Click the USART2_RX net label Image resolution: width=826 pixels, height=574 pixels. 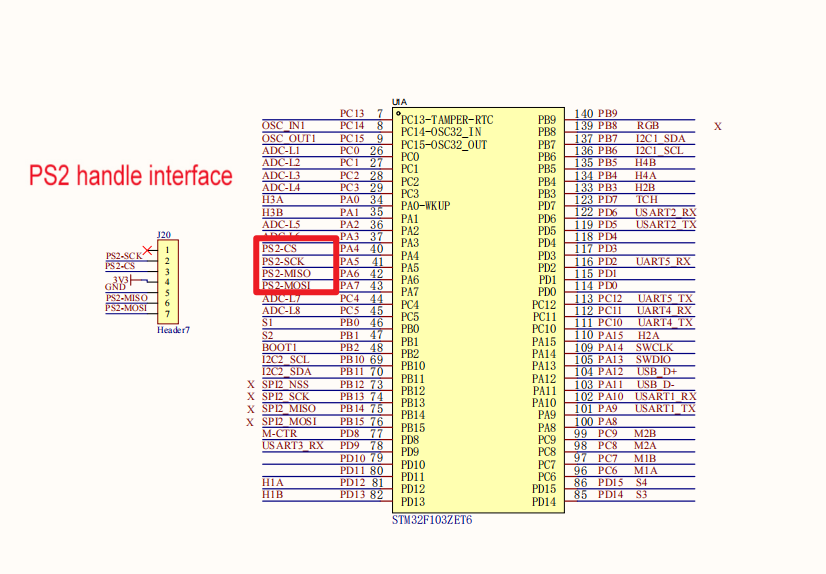665,212
